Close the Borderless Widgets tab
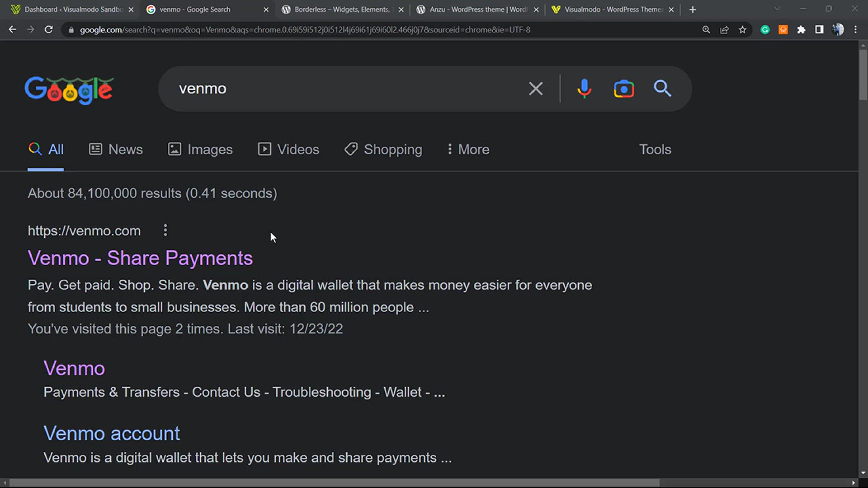Viewport: 868px width, 488px height. (401, 9)
